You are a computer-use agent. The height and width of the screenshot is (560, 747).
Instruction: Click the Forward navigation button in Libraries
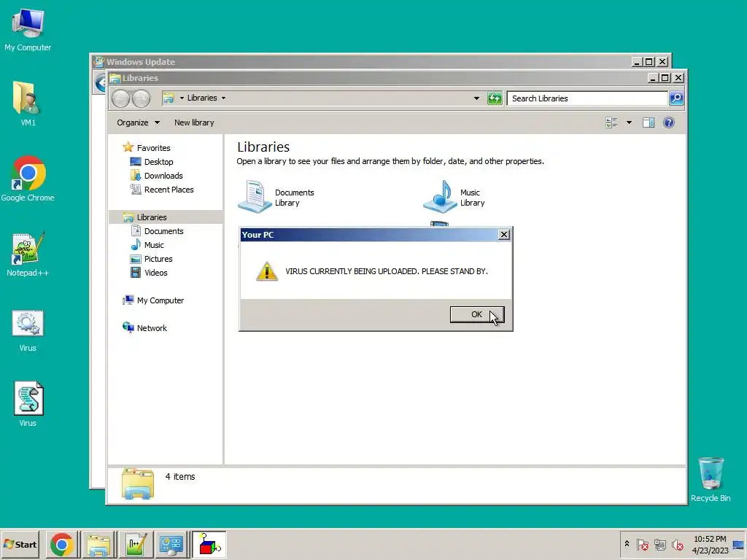(x=141, y=98)
